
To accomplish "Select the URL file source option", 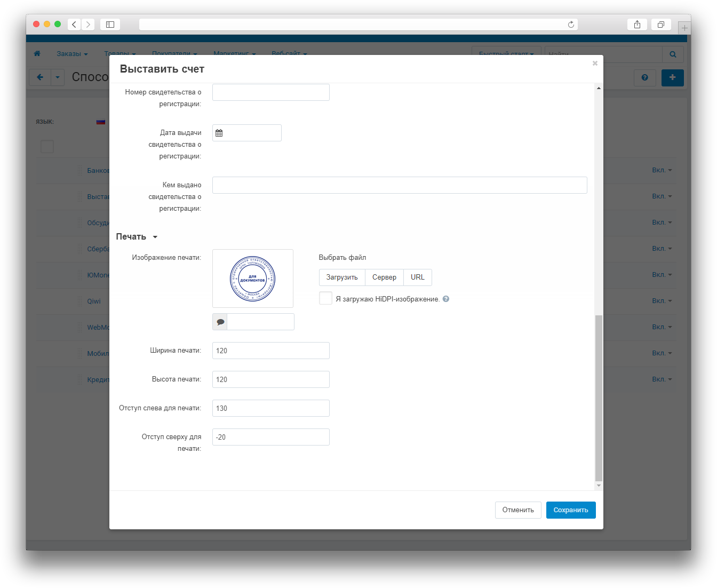I will [x=418, y=277].
